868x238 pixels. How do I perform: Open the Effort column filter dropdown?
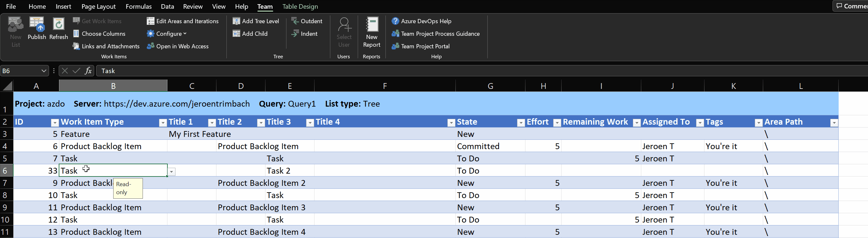[557, 123]
